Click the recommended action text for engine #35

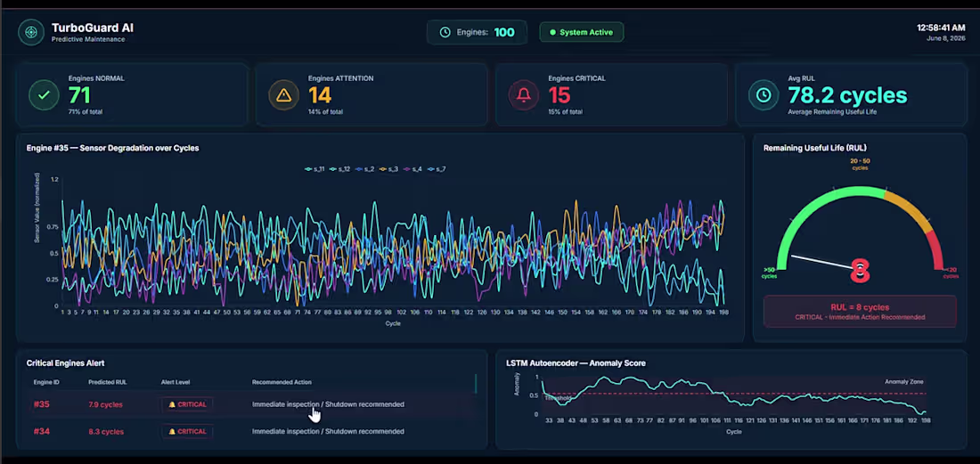(x=328, y=404)
